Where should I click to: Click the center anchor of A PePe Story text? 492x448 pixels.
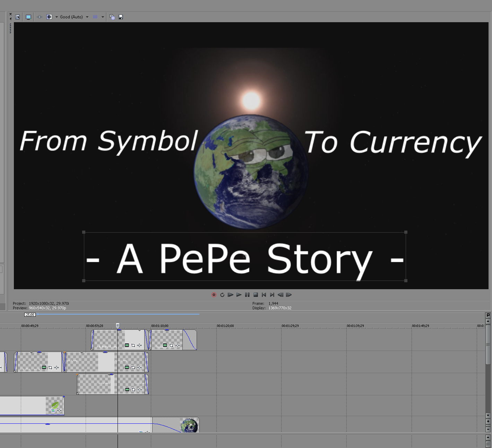244,257
